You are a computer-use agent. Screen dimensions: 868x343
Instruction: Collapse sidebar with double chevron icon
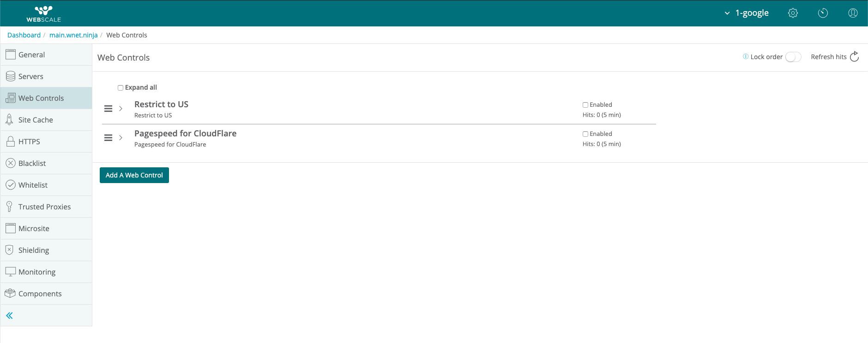[x=9, y=315]
